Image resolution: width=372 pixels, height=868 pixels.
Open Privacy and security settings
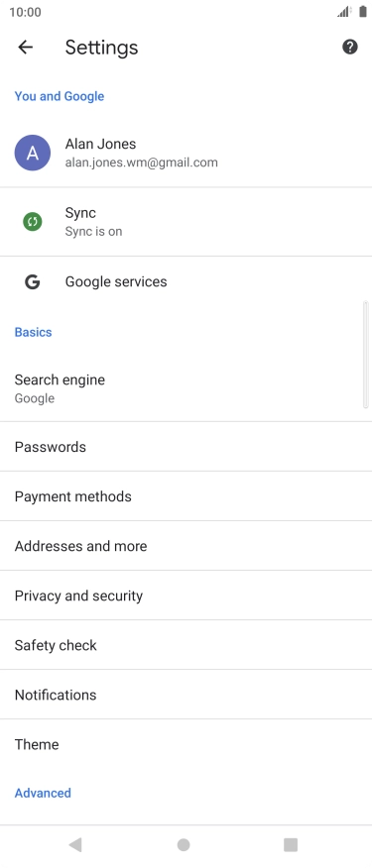click(x=186, y=596)
